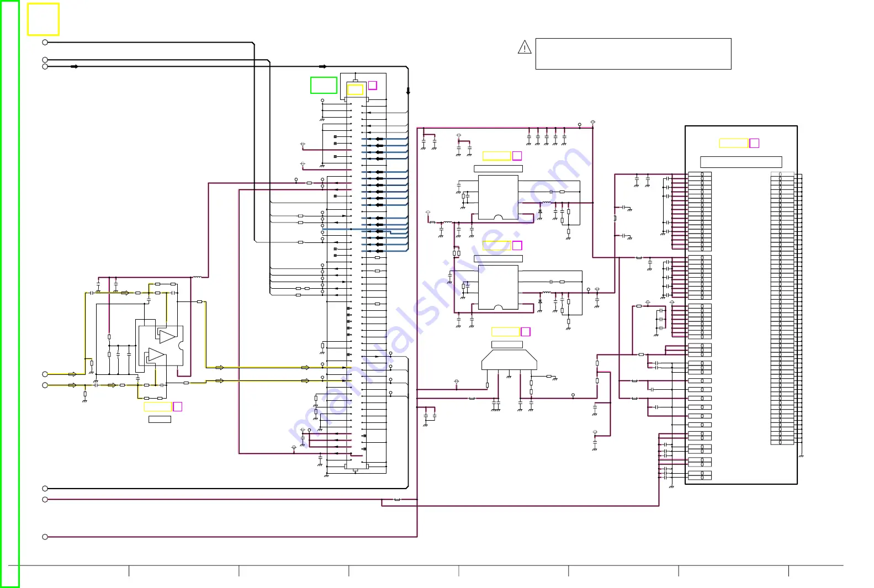The width and height of the screenshot is (874, 588).
Task: Click the magenta square inside the right connector box
Action: point(754,143)
